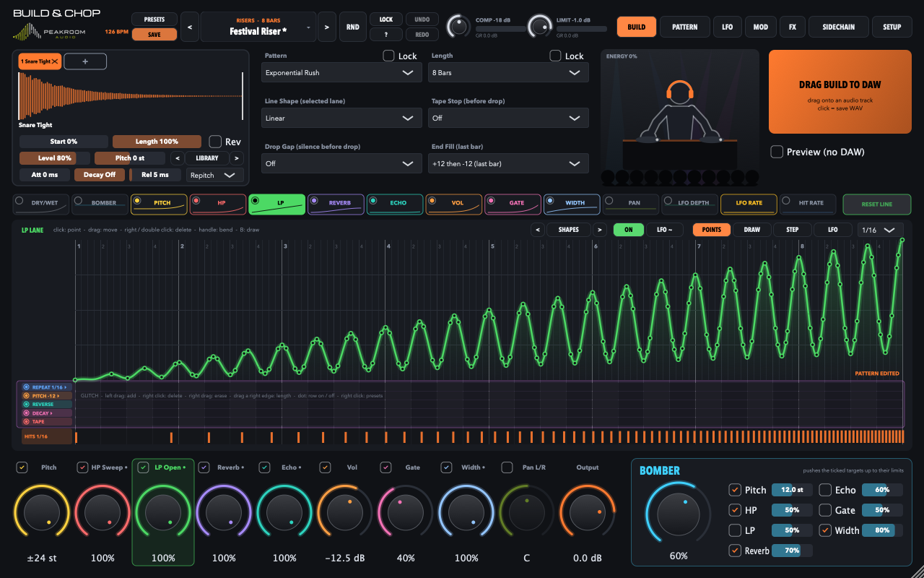Click the Snare Tight waveform display
The width and height of the screenshot is (924, 578).
[x=131, y=96]
